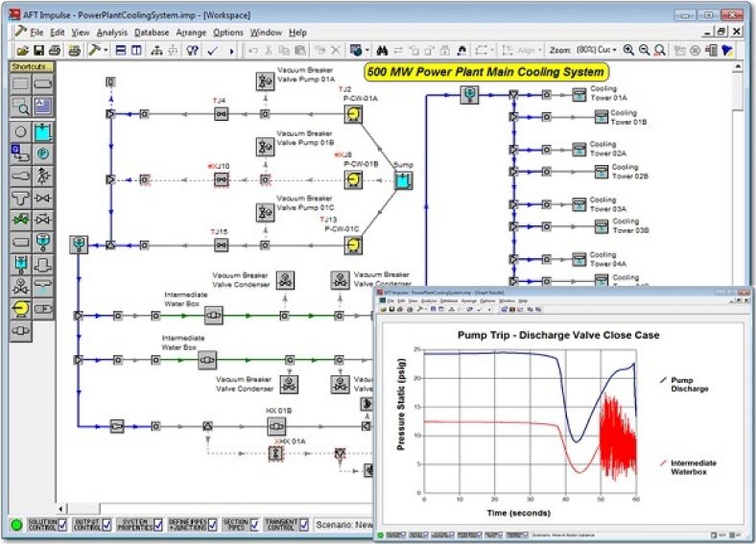
Task: Pick the check valve junction in the toolbox
Action: pos(43,220)
